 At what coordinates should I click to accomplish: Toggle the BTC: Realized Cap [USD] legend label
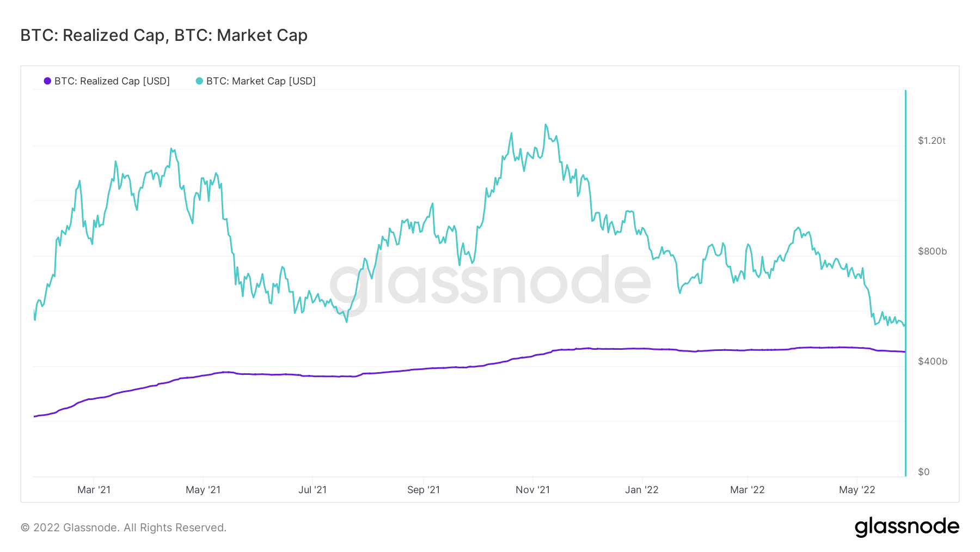(x=112, y=81)
